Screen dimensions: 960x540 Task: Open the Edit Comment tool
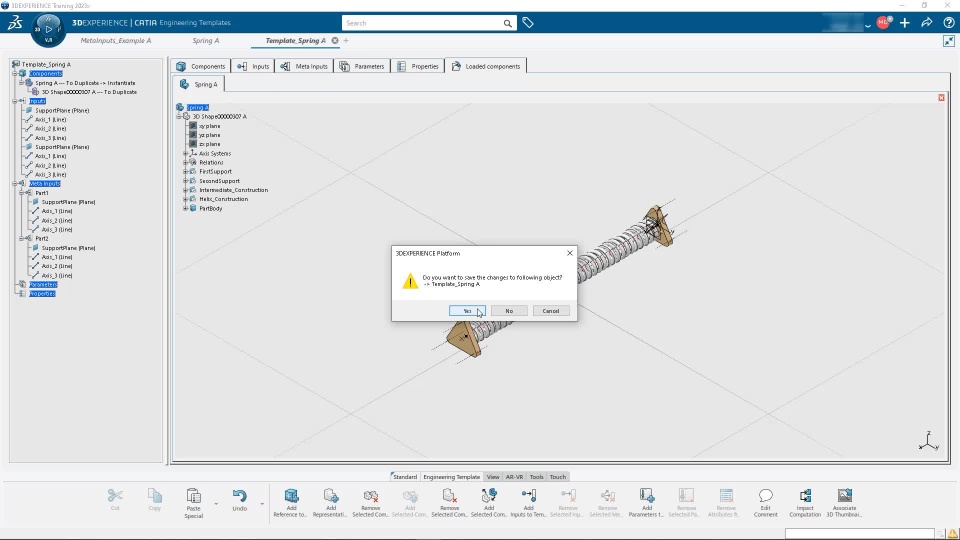pyautogui.click(x=765, y=495)
